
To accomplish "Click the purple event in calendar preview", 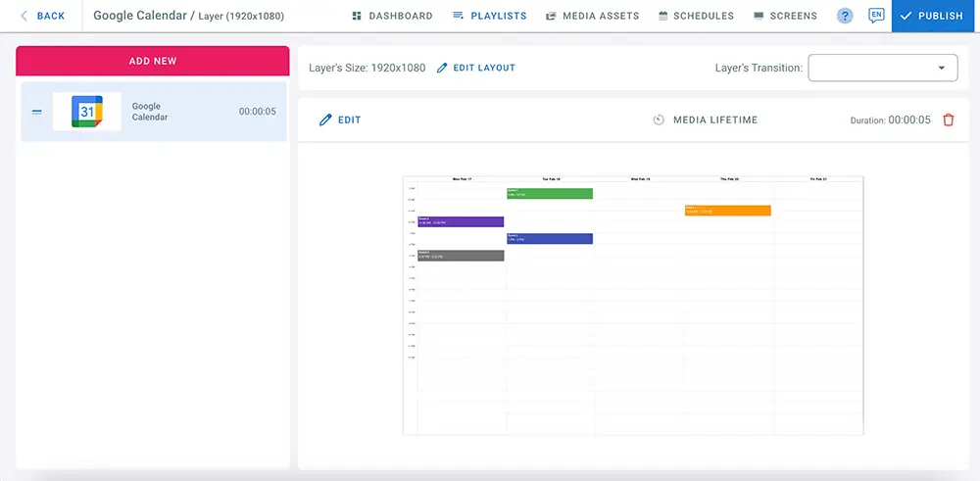I will [x=461, y=221].
